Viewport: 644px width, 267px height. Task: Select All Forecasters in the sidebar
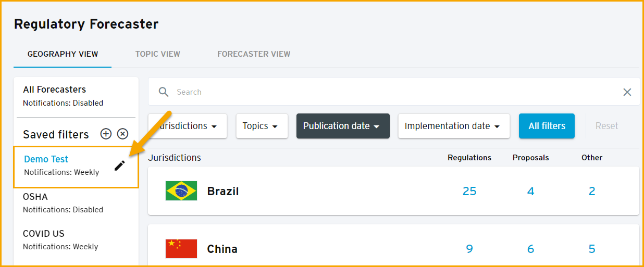[76, 96]
